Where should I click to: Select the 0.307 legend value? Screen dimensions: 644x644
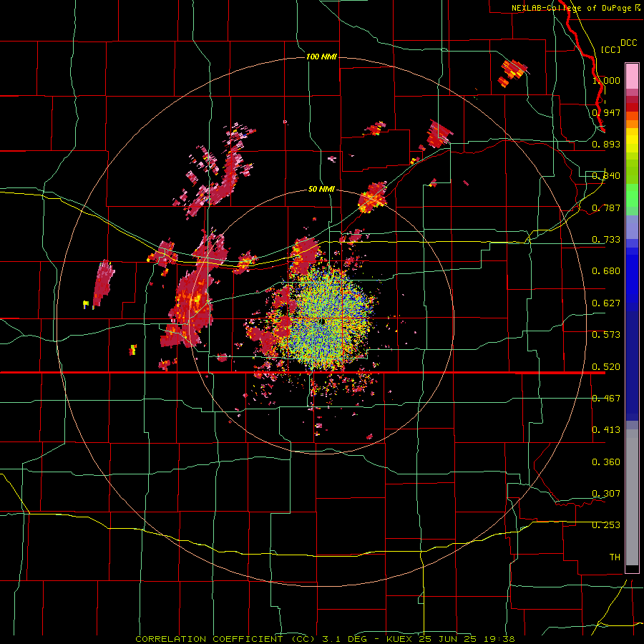pyautogui.click(x=606, y=493)
